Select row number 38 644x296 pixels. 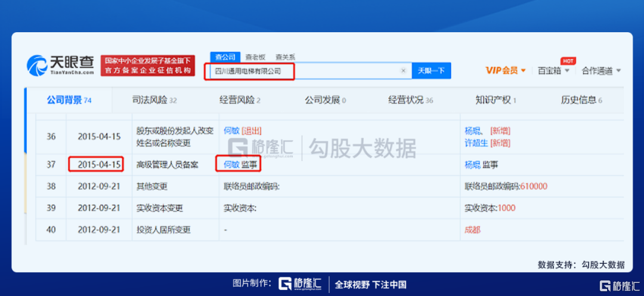coord(51,186)
